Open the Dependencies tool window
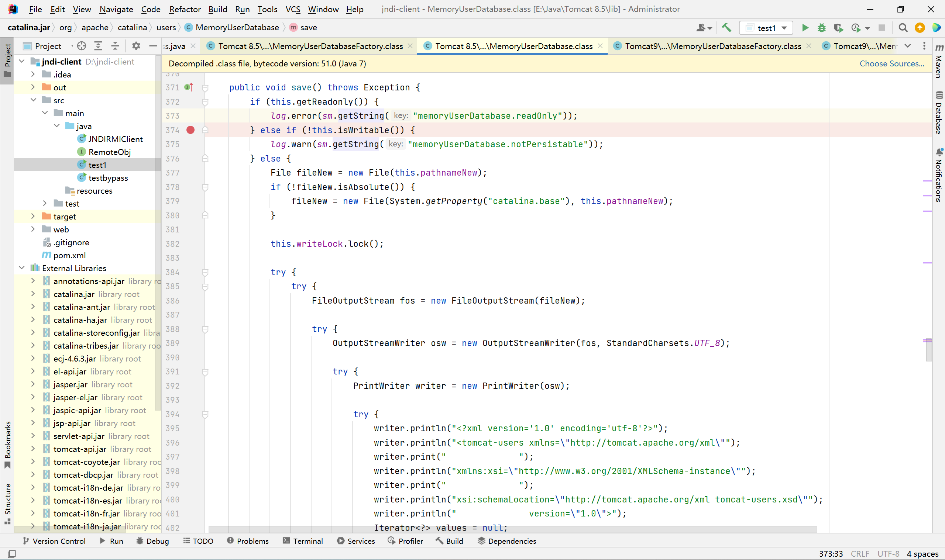The height and width of the screenshot is (560, 945). (507, 541)
